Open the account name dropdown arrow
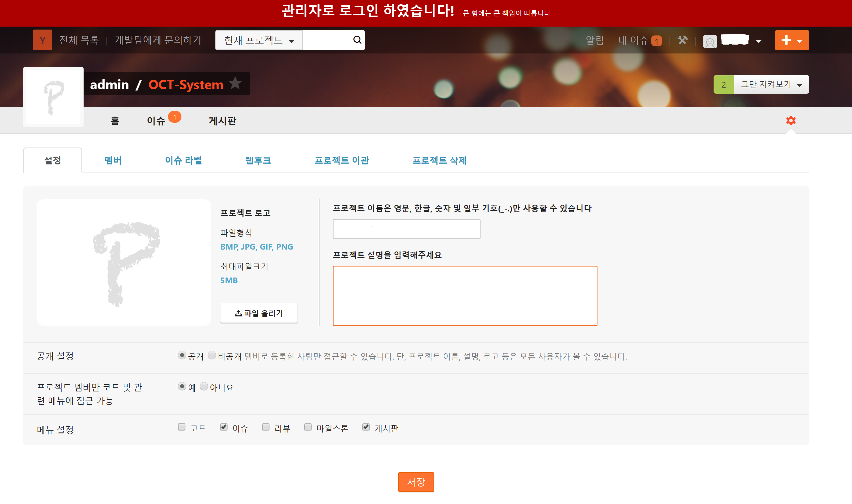The width and height of the screenshot is (852, 504). 758,41
